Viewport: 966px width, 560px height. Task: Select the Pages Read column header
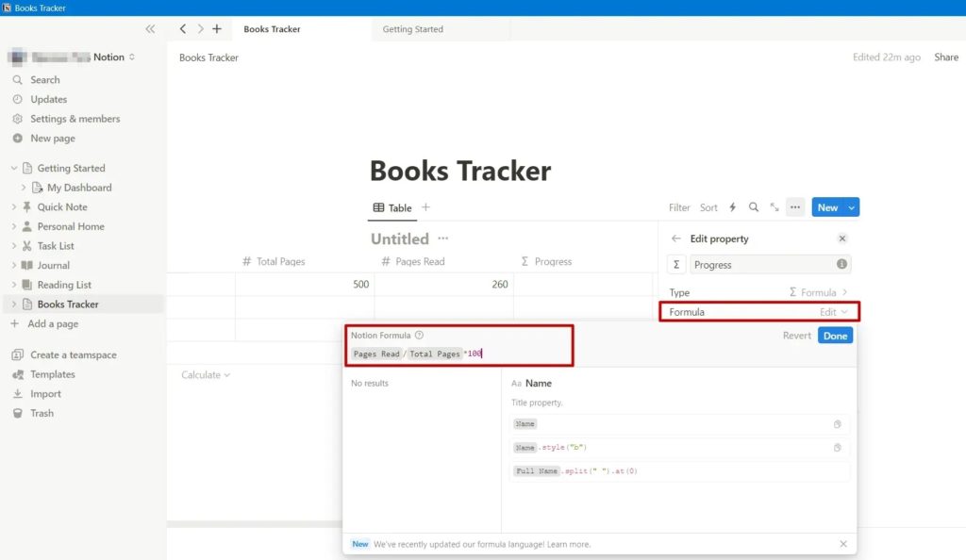[x=413, y=261]
